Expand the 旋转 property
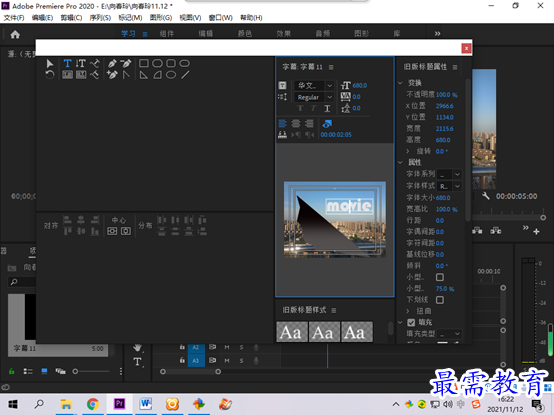 click(x=408, y=151)
